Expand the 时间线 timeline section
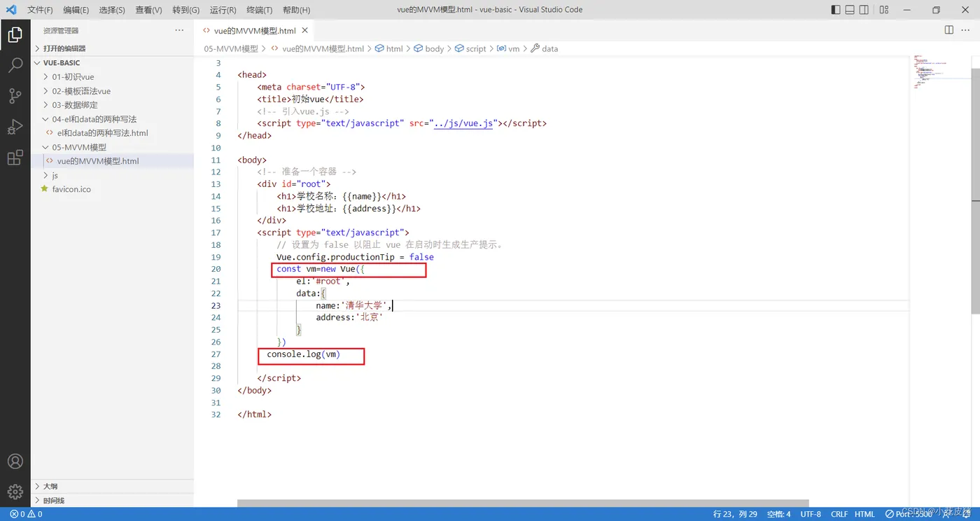This screenshot has height=521, width=980. 112,501
